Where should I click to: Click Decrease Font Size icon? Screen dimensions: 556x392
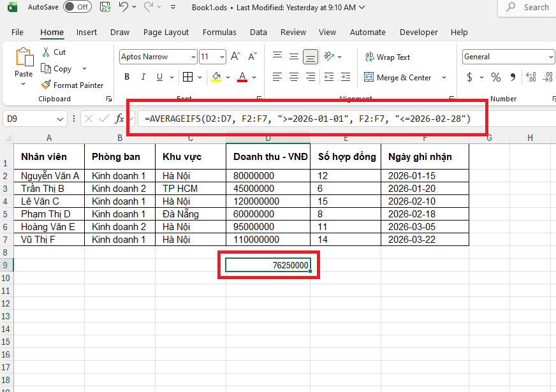coord(252,56)
